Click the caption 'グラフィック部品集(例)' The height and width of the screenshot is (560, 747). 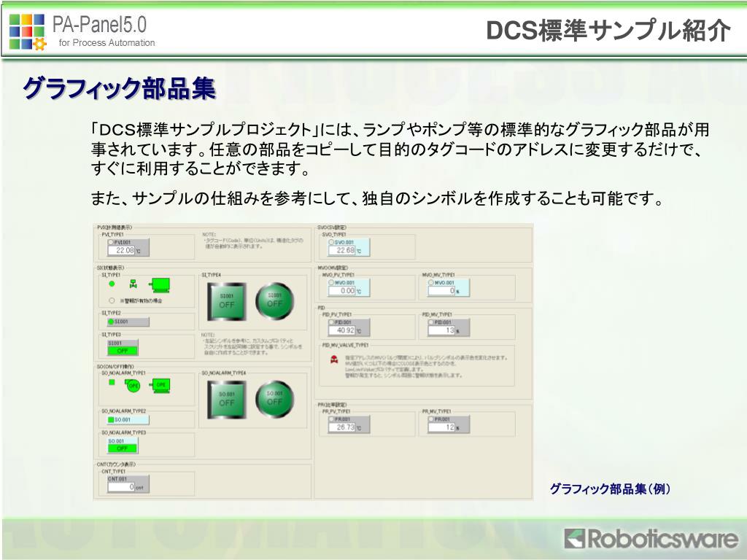611,489
